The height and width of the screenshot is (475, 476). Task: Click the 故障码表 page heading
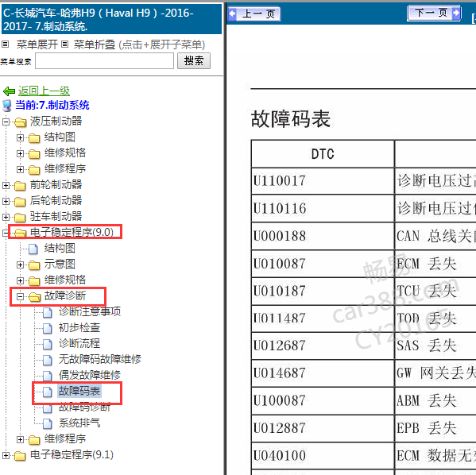point(291,119)
